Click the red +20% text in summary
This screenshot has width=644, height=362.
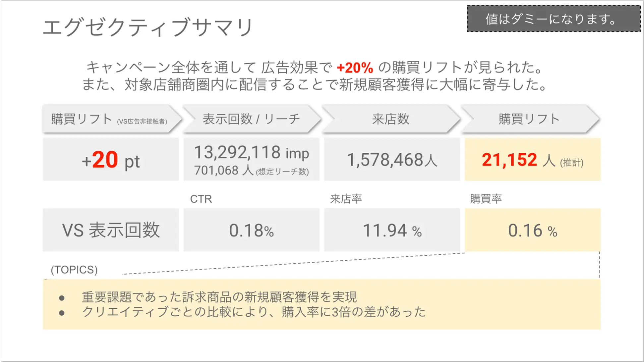pos(355,68)
